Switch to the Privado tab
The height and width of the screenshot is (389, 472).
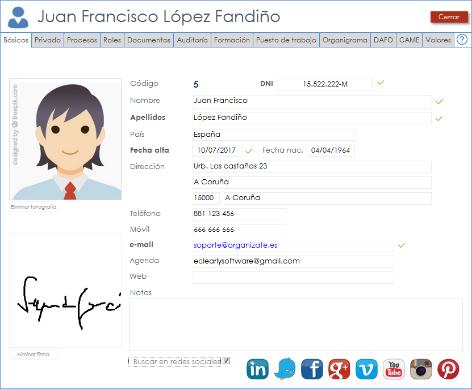(x=47, y=40)
